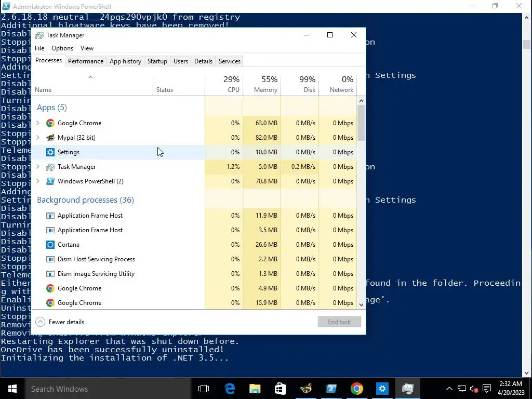
Task: Switch to the App history tab
Action: 125,61
